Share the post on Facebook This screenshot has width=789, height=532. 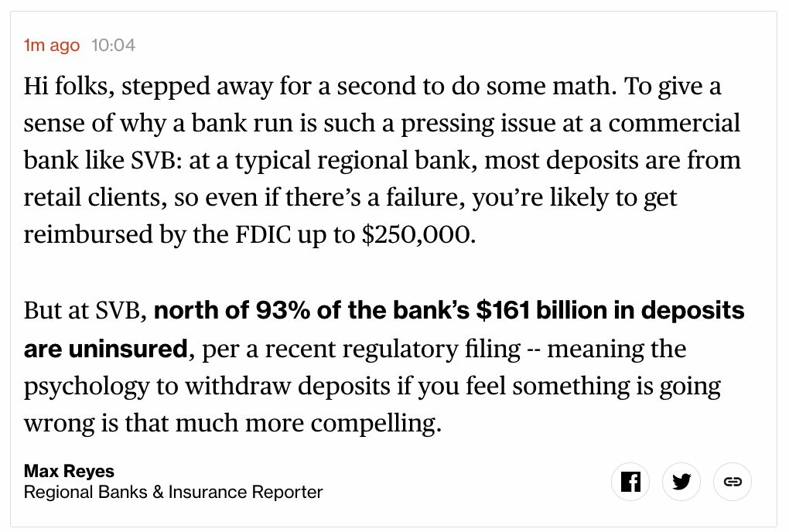click(x=630, y=482)
